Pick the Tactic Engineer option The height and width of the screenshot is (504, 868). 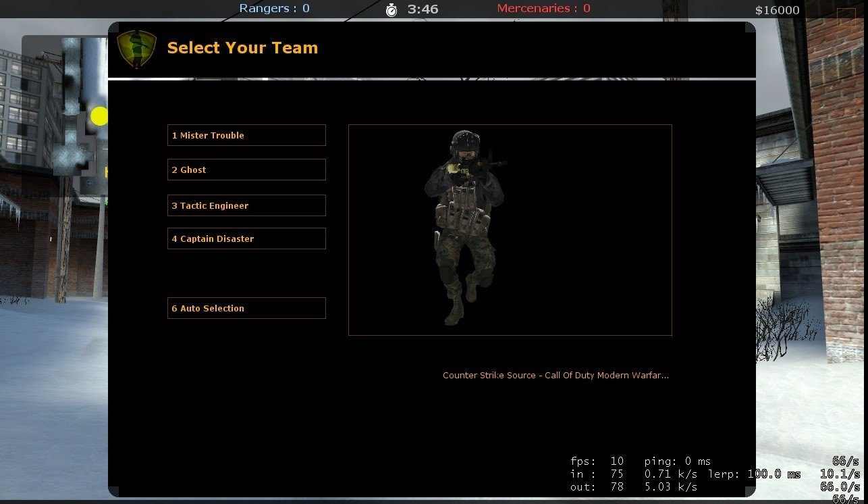pos(246,205)
